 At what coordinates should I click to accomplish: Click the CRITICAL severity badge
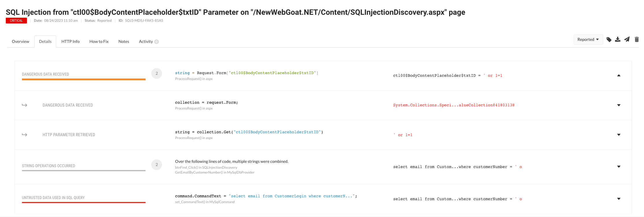pos(16,21)
